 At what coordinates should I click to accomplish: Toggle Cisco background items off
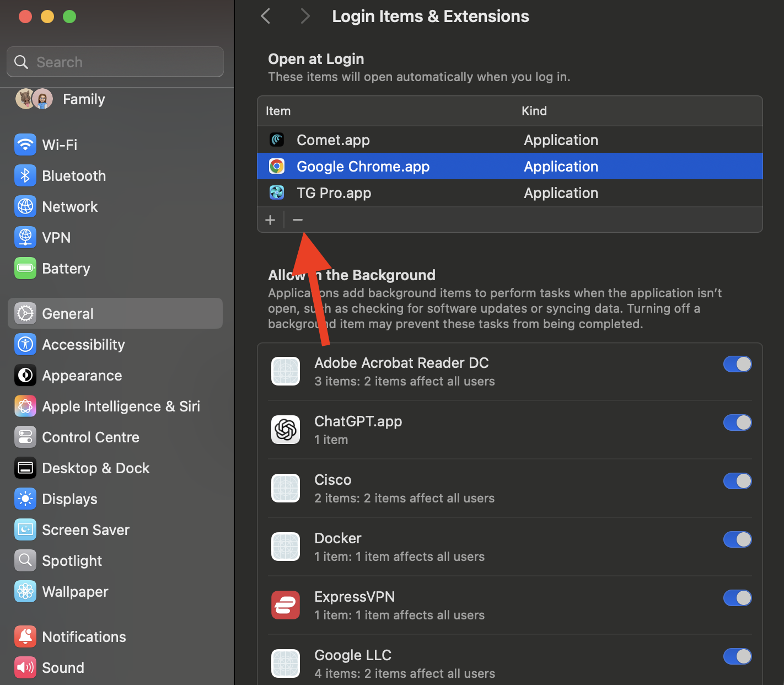tap(738, 481)
